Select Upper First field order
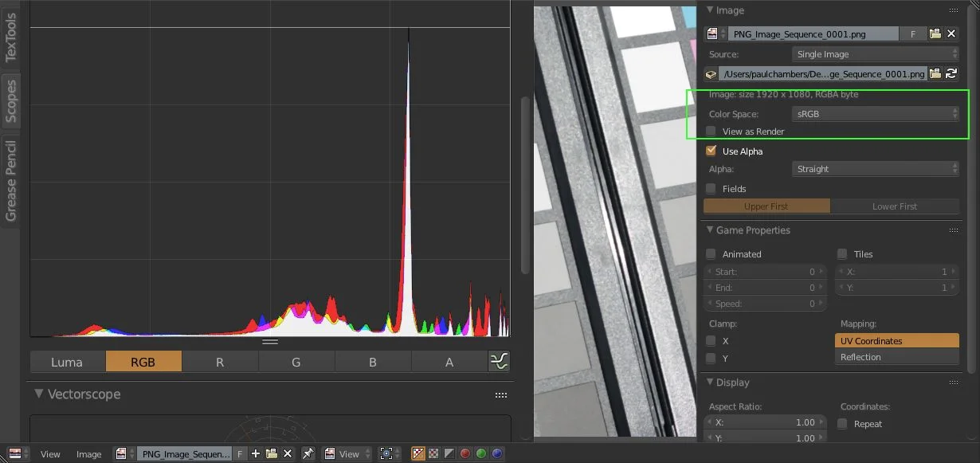 pos(766,206)
